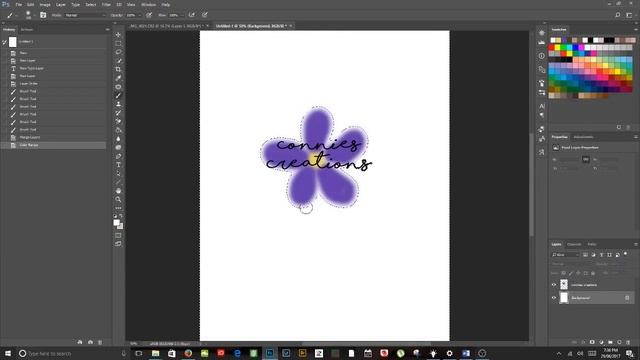Select the Color Range history state
This screenshot has height=360, width=640.
coord(53,145)
